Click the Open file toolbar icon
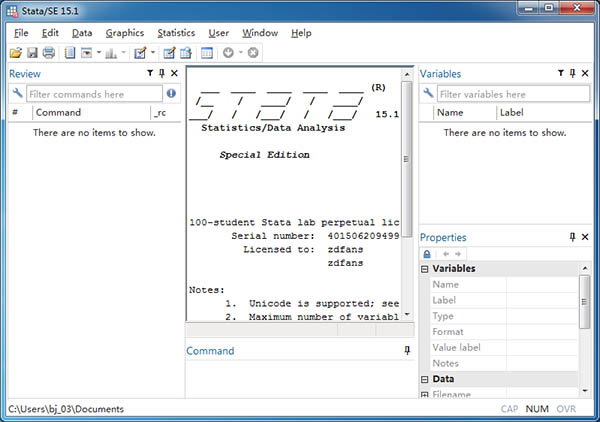The width and height of the screenshot is (600, 422). point(15,52)
